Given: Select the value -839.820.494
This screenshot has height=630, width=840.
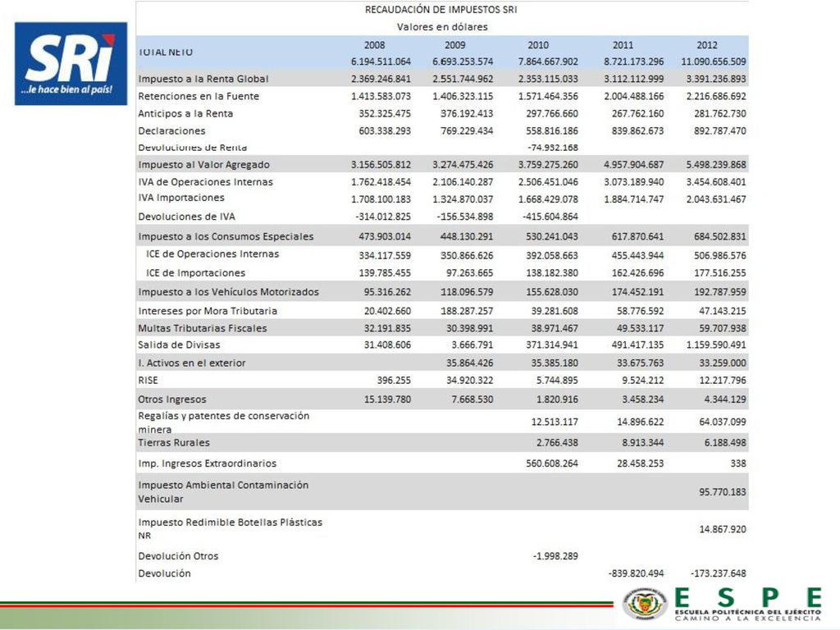Looking at the screenshot, I should 636,573.
